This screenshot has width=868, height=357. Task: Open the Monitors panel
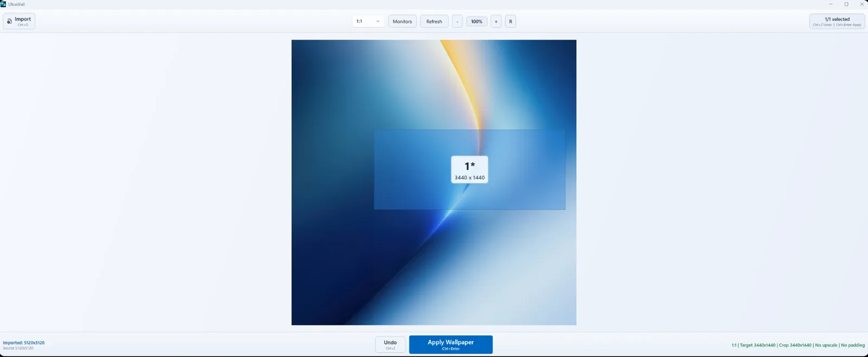[402, 21]
